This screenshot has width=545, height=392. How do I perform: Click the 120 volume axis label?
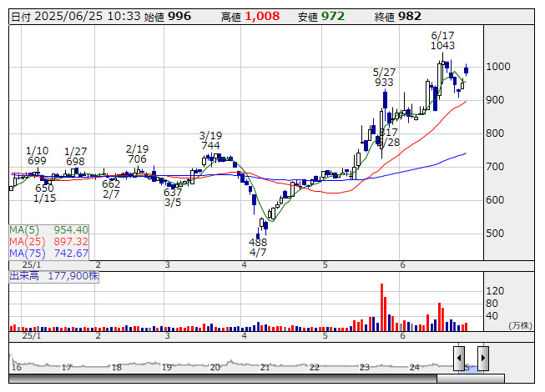[x=495, y=291]
